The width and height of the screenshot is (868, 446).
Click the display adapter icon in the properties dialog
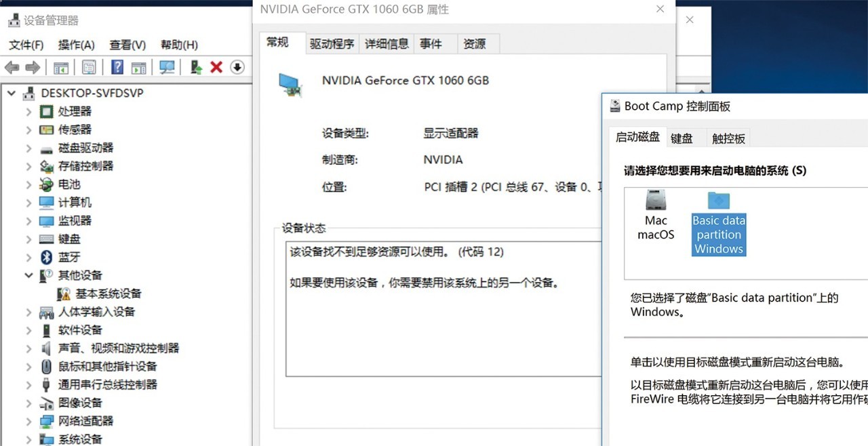point(290,85)
